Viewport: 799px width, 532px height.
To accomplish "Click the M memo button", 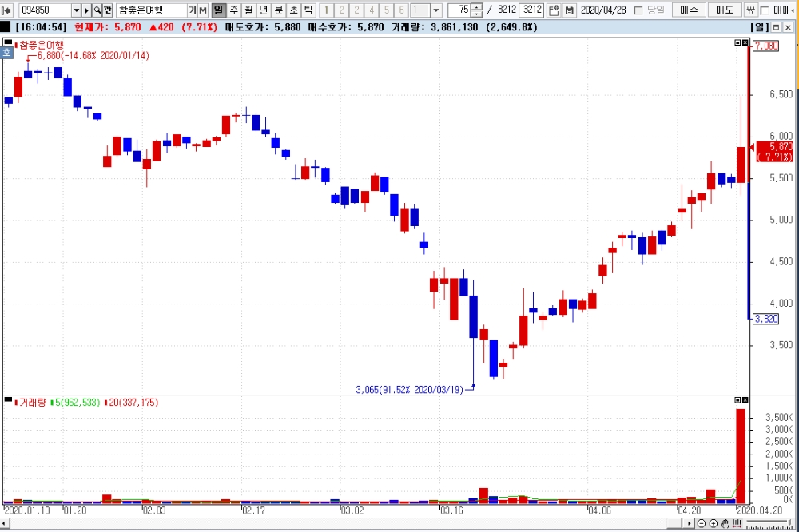I will tap(203, 10).
